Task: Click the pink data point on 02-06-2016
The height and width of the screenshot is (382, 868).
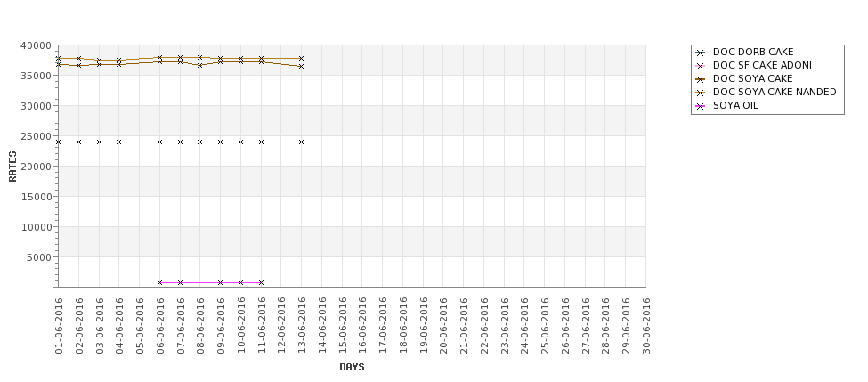Action: point(78,142)
